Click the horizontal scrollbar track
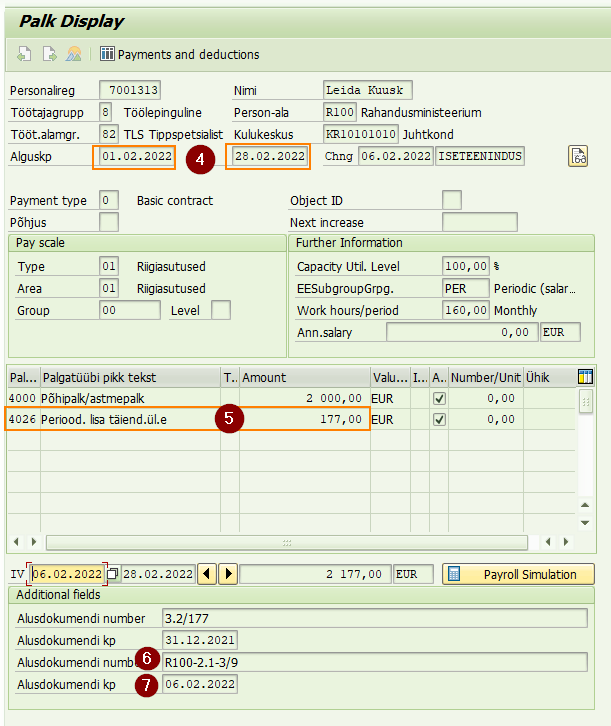The image size is (611, 726). pyautogui.click(x=287, y=542)
